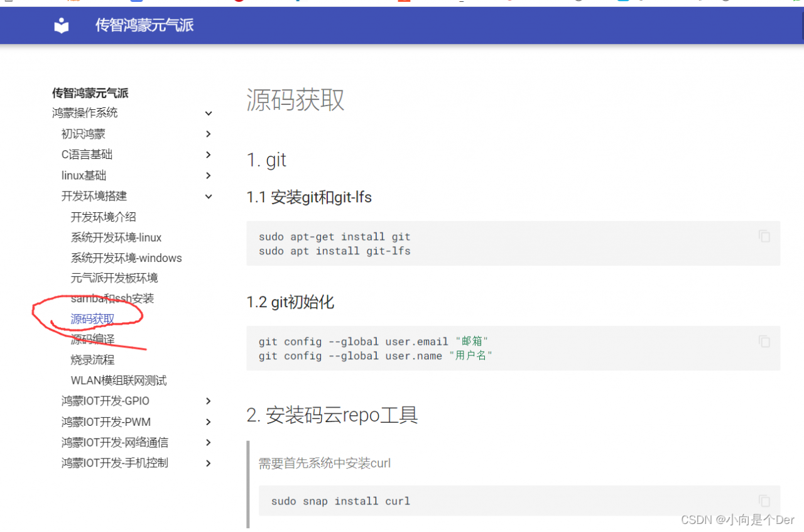This screenshot has width=804, height=532.
Task: Select the active 源码获取 page link
Action: (93, 319)
